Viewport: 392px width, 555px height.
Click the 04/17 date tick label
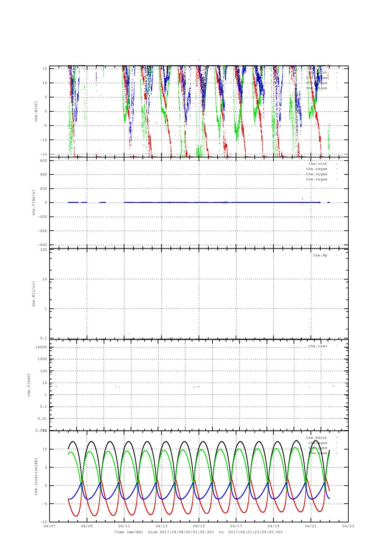(236, 526)
